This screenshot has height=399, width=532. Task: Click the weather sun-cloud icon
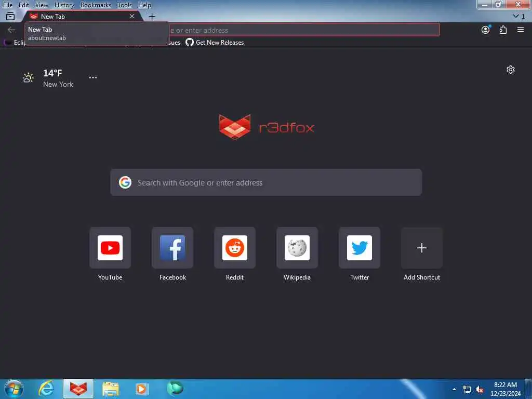[28, 78]
